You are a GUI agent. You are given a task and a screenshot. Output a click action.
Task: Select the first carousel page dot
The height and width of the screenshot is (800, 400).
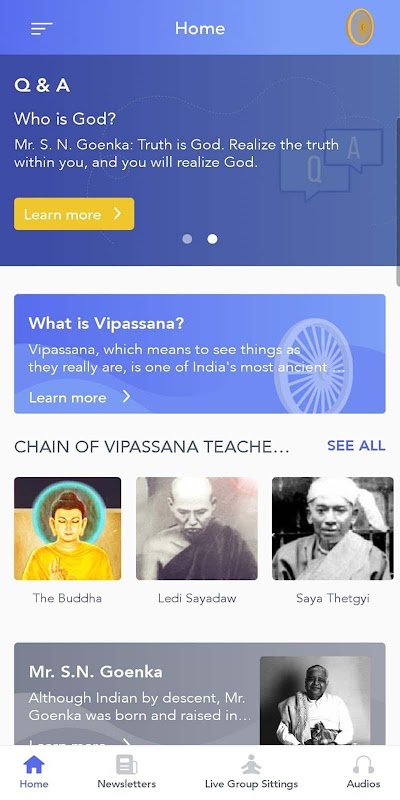coord(187,239)
